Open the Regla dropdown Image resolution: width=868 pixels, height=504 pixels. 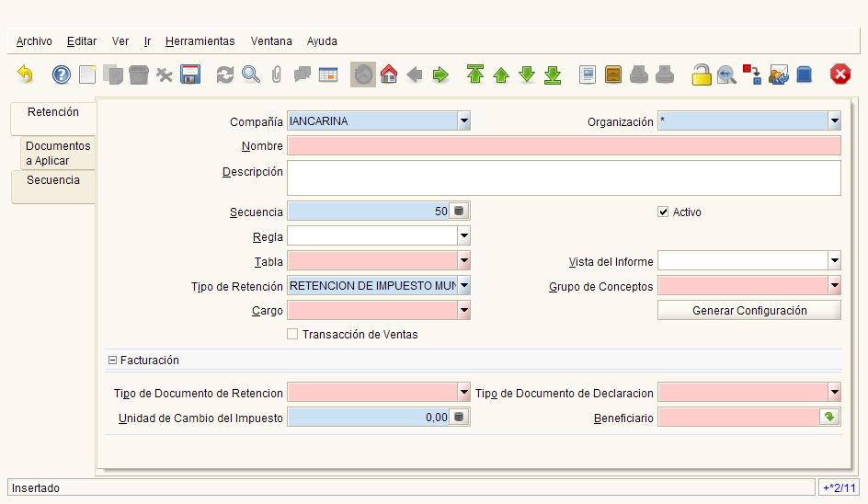(464, 236)
